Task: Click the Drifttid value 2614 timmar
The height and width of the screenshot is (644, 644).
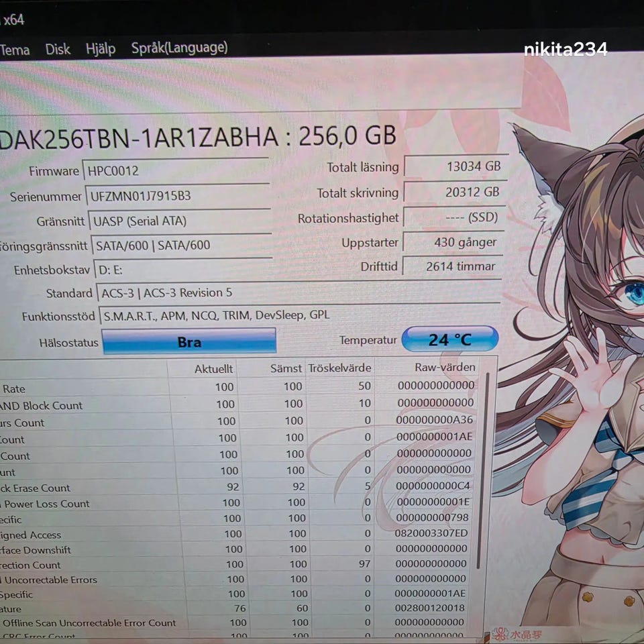Action: click(453, 266)
